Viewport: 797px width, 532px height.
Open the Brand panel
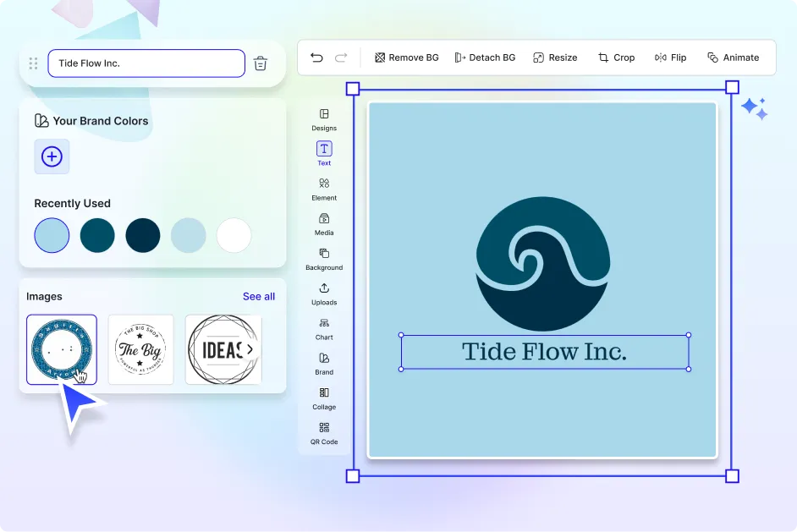click(x=323, y=364)
